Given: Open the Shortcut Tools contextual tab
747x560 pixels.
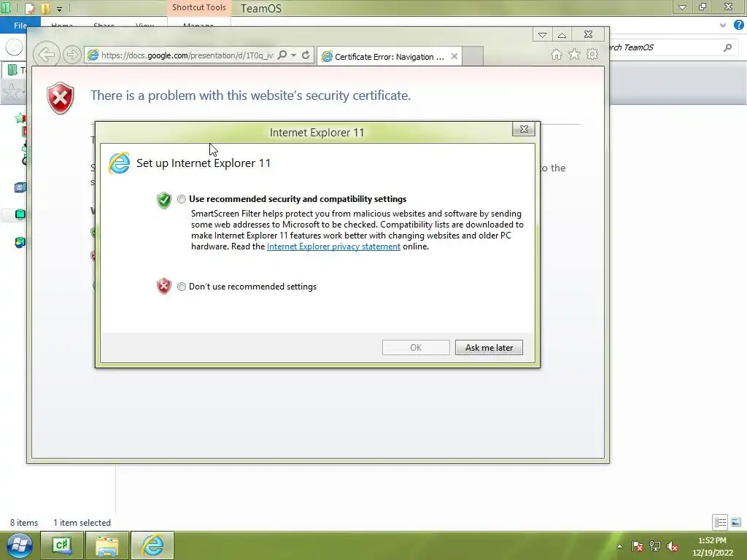Looking at the screenshot, I should pyautogui.click(x=198, y=7).
